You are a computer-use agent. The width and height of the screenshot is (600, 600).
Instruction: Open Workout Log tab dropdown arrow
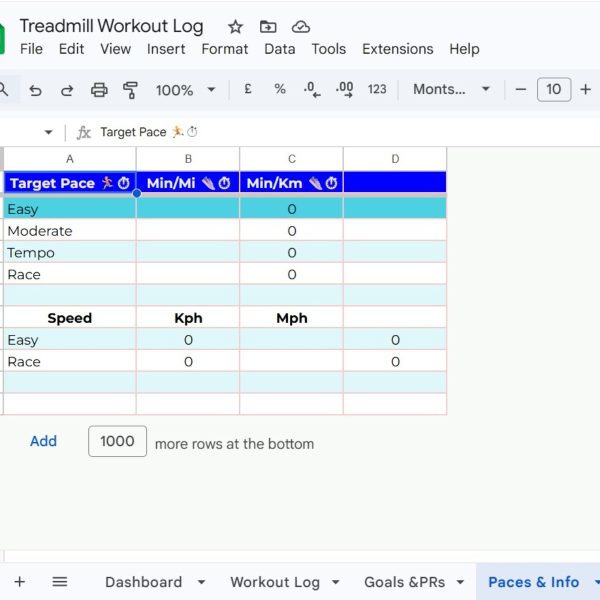click(x=336, y=582)
